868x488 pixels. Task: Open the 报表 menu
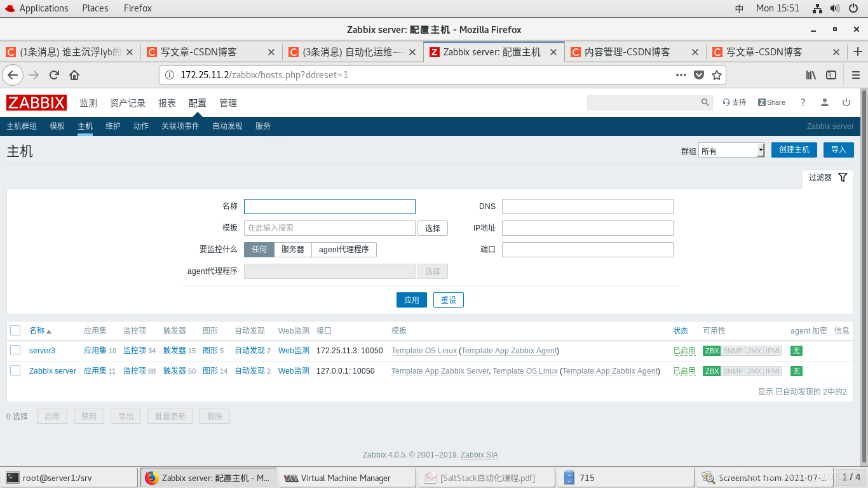[167, 103]
